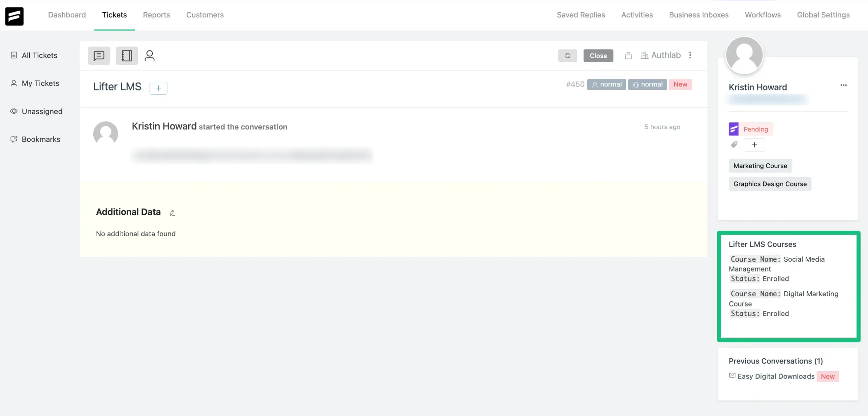This screenshot has height=416, width=868.
Task: Open the Activities page
Action: coord(637,15)
